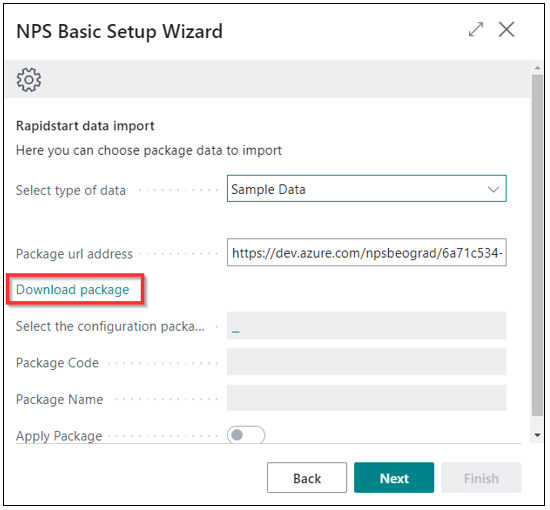Click the scrollbar down arrow
Viewport: 550px width, 510px height.
(537, 435)
